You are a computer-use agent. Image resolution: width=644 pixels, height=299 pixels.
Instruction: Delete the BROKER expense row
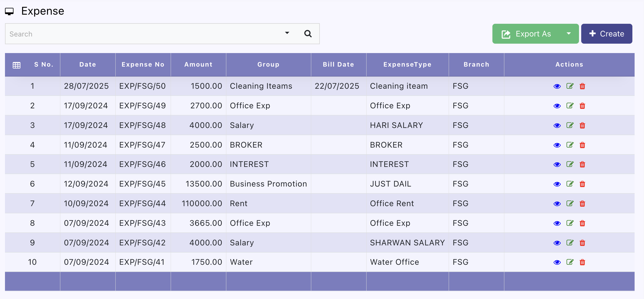click(x=582, y=145)
